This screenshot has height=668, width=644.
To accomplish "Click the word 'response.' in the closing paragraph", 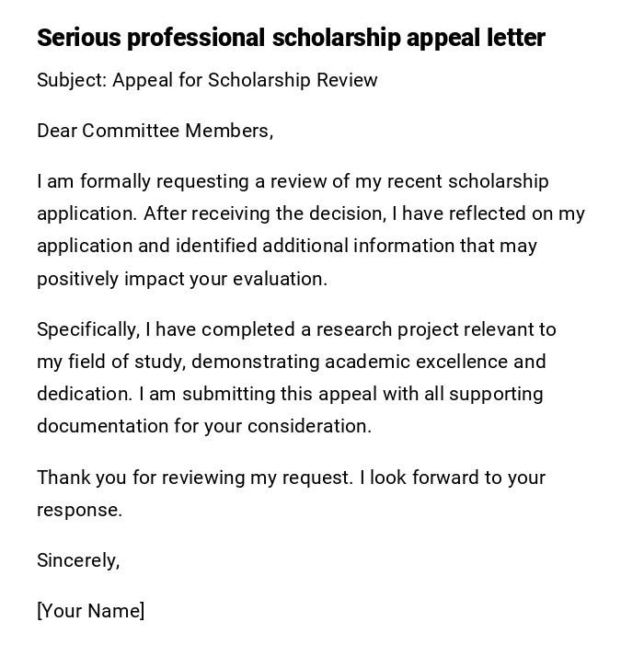I will pos(79,510).
